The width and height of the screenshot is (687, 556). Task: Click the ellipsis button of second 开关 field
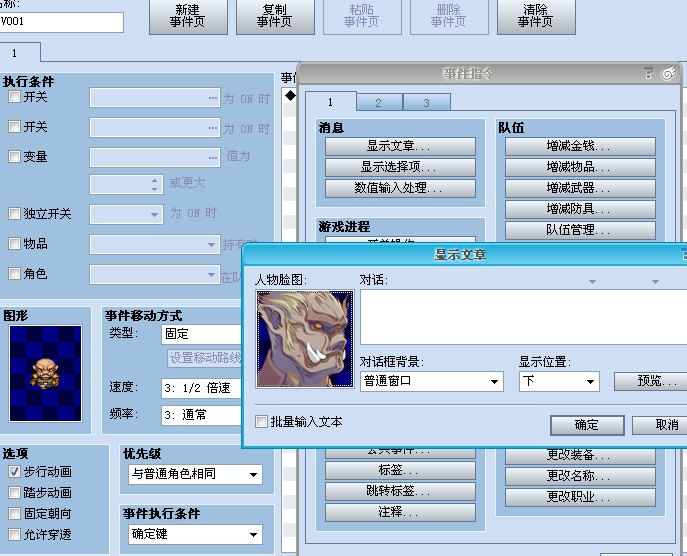pos(213,128)
